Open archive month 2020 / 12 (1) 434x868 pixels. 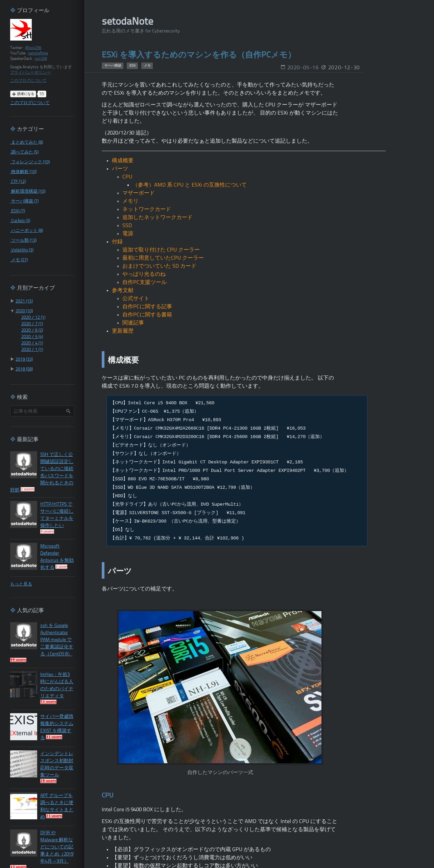tap(33, 317)
